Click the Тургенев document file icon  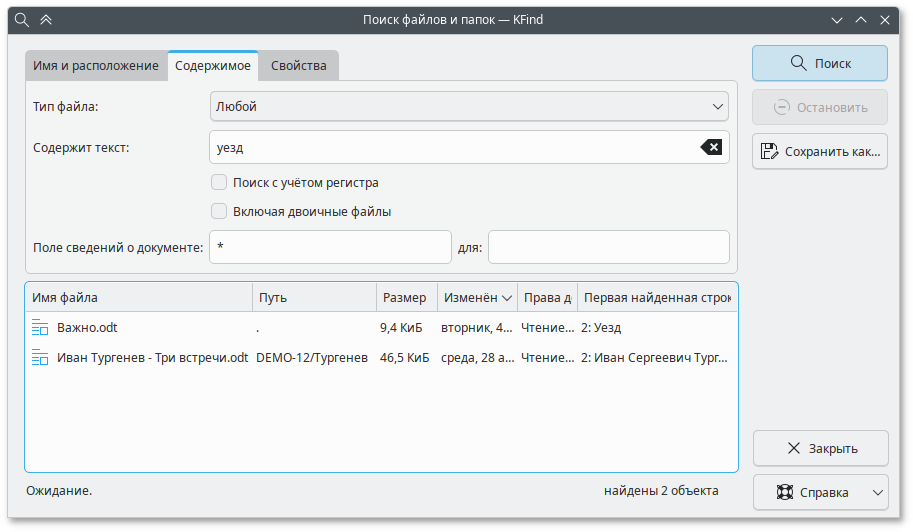40,357
